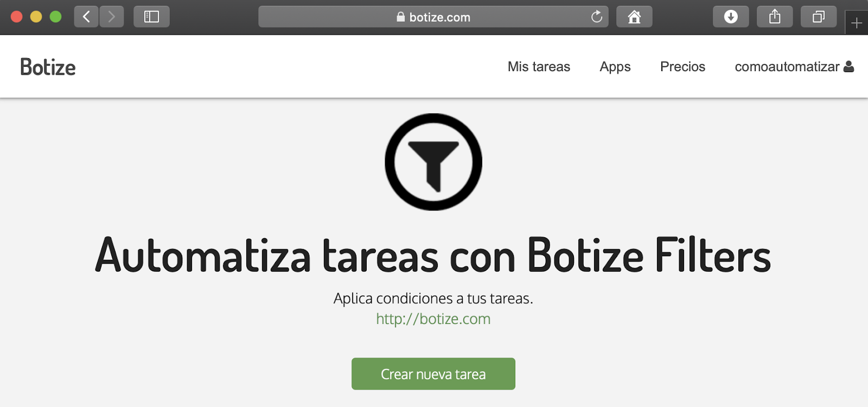Click the Botize logo in header
The width and height of the screenshot is (868, 407).
[48, 67]
